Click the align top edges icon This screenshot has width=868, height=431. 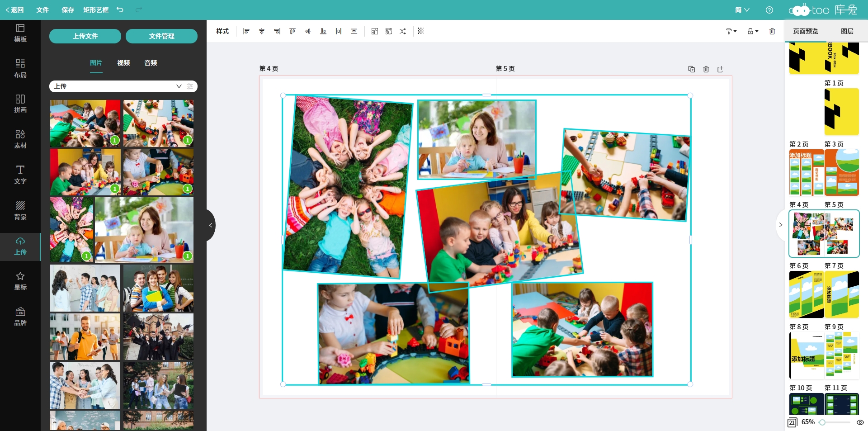(292, 31)
